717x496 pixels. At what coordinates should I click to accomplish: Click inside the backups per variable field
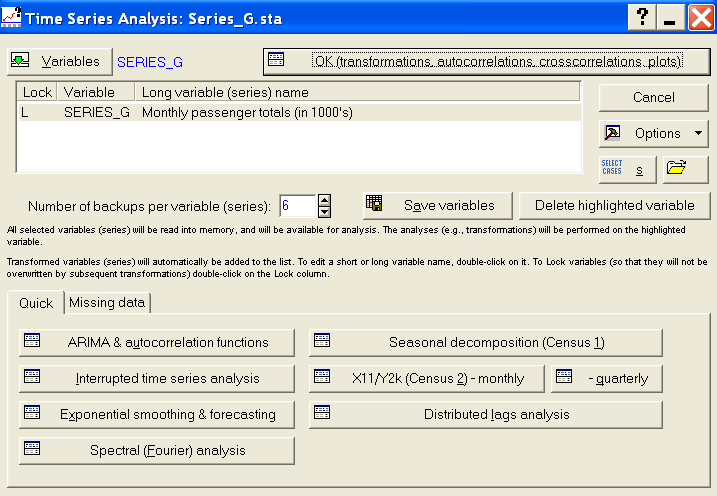[297, 206]
